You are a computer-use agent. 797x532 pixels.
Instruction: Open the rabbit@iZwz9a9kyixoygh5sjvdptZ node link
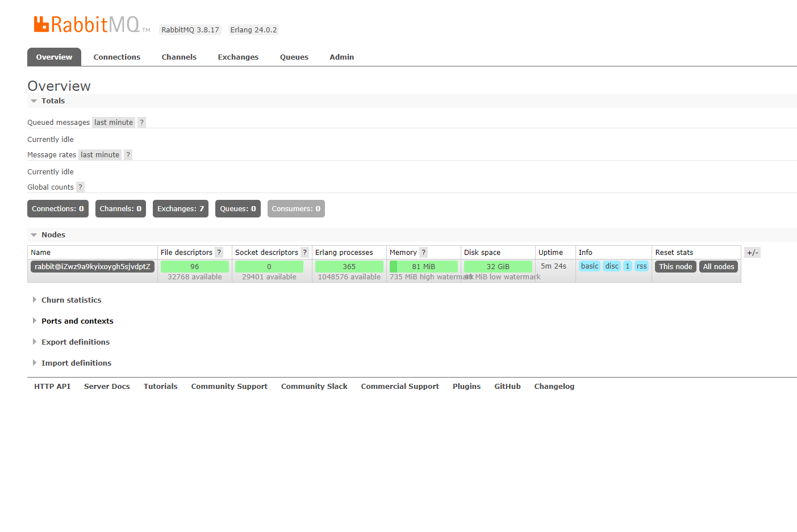pyautogui.click(x=93, y=267)
